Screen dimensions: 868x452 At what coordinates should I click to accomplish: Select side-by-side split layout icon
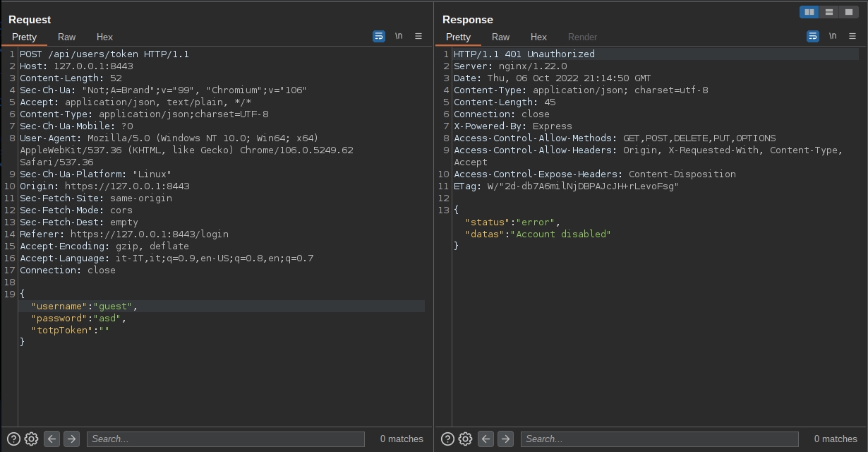809,12
